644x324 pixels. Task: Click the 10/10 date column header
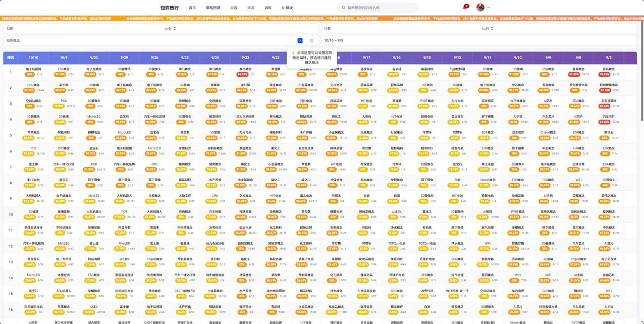[x=33, y=58]
